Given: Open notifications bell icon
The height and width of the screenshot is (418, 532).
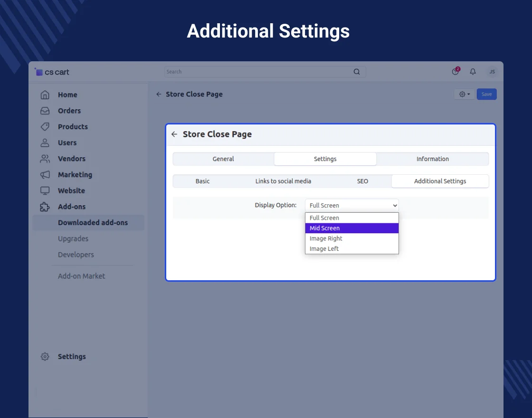Looking at the screenshot, I should pyautogui.click(x=473, y=72).
